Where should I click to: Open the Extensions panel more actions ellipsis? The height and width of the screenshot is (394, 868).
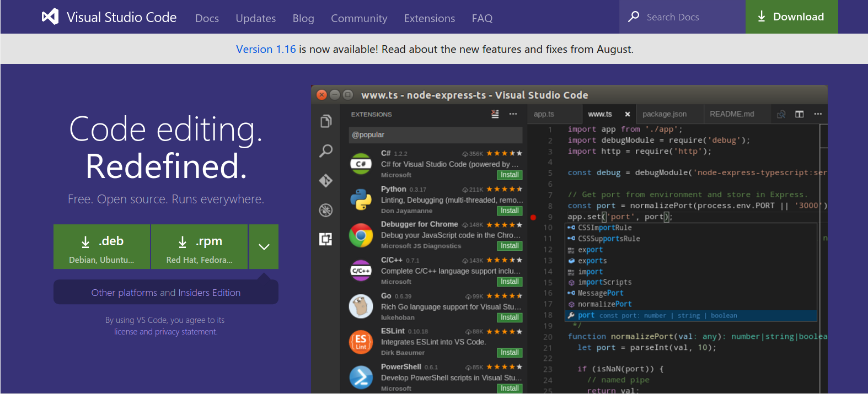pyautogui.click(x=513, y=114)
